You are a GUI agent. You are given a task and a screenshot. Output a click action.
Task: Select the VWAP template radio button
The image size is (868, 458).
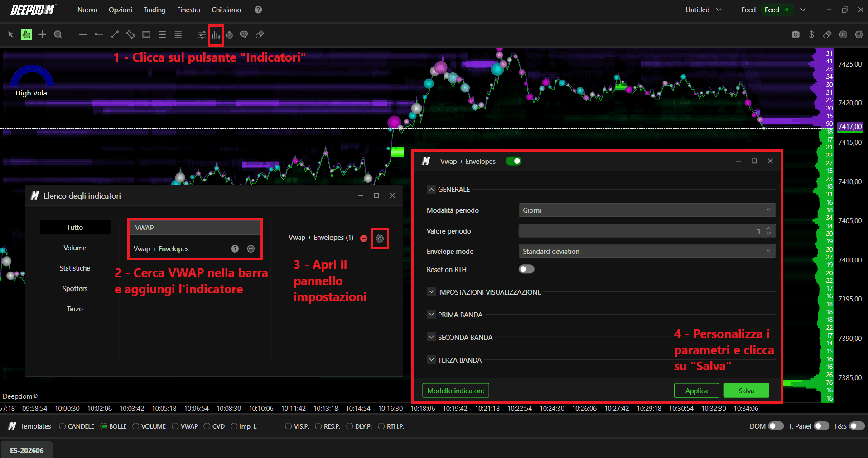point(175,426)
